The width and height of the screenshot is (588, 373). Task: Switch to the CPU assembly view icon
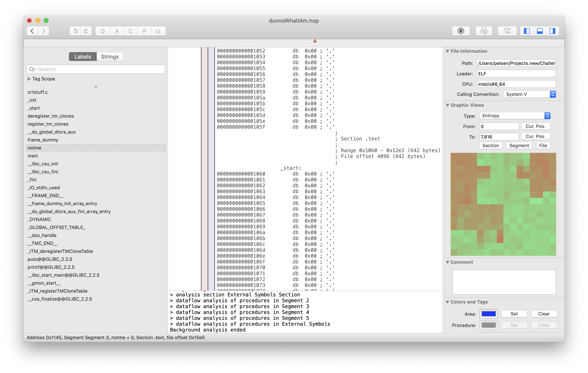coord(460,31)
